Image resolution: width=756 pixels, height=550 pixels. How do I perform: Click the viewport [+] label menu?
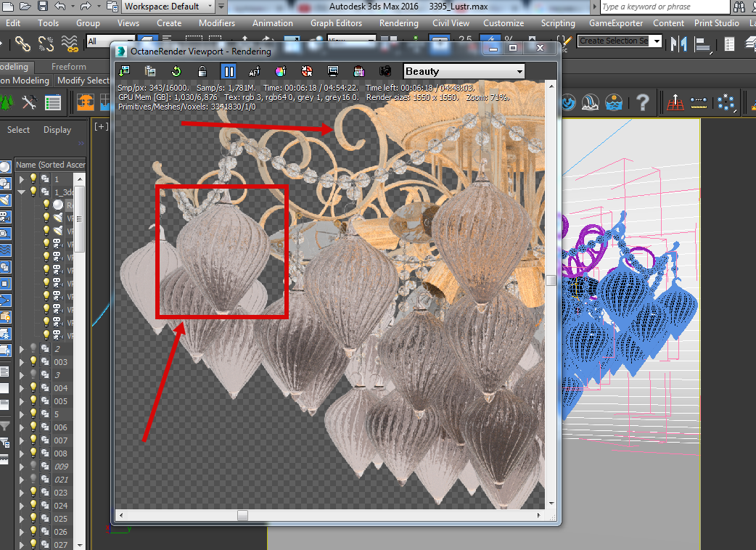click(x=102, y=126)
